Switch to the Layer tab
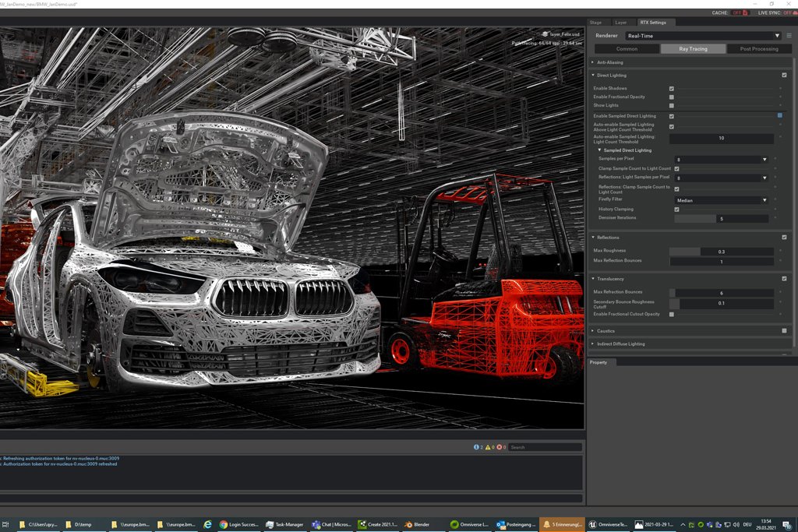Viewport: 798px width, 532px height. click(x=621, y=23)
